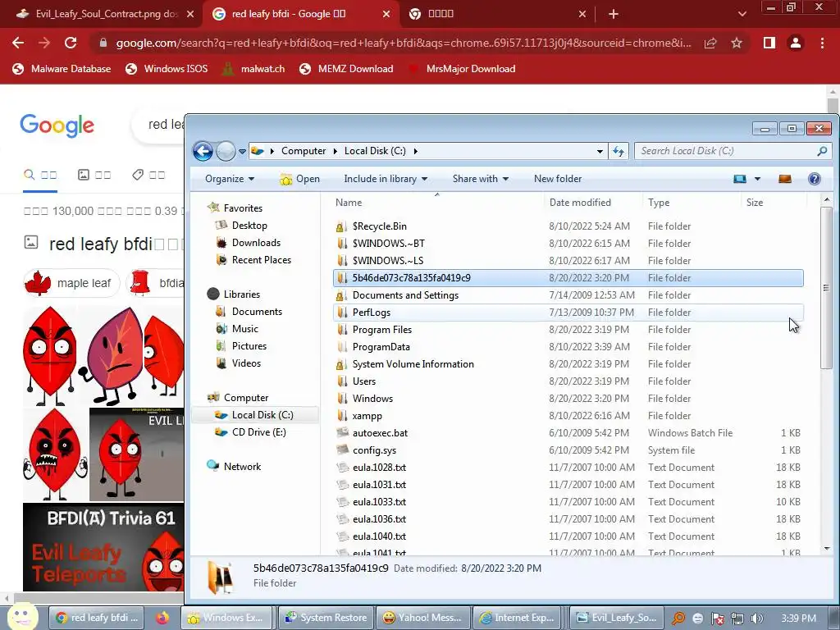This screenshot has width=840, height=630.
Task: Open Google logo home link
Action: [57, 126]
